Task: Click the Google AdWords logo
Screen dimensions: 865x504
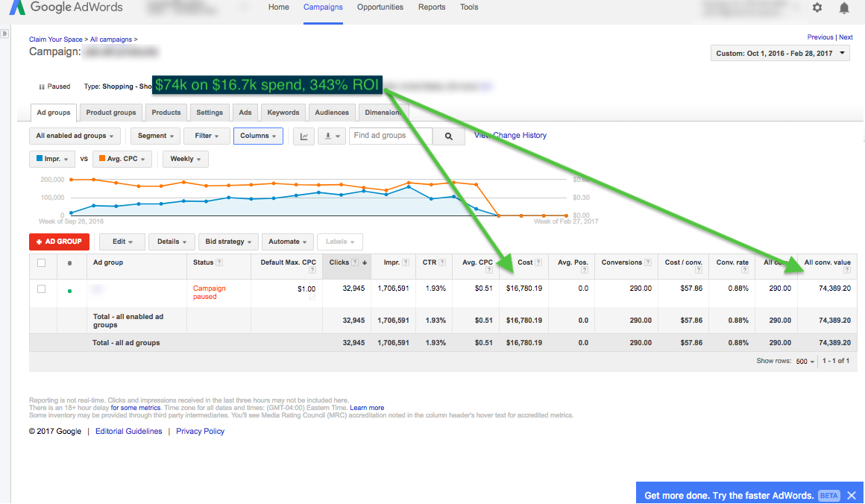Action: pos(66,7)
